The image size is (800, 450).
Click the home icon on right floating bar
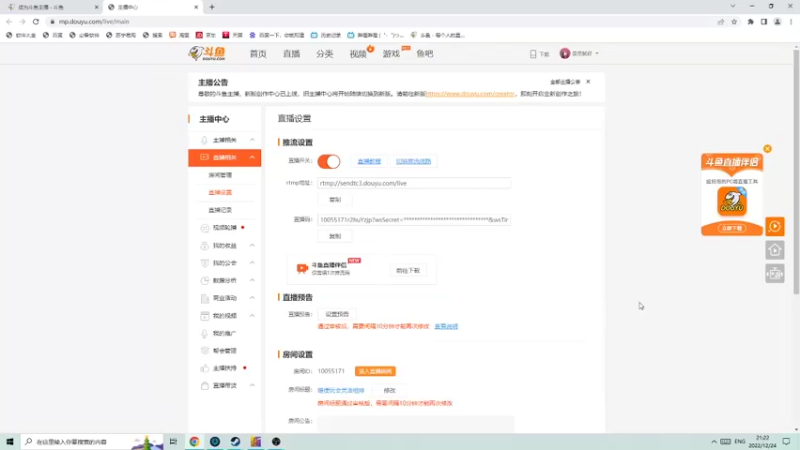click(x=774, y=250)
